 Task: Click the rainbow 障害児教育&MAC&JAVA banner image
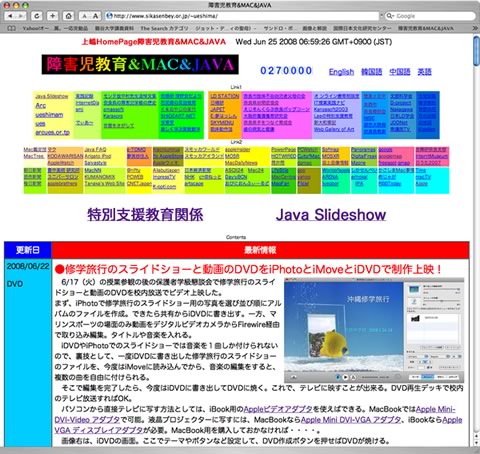click(x=140, y=64)
